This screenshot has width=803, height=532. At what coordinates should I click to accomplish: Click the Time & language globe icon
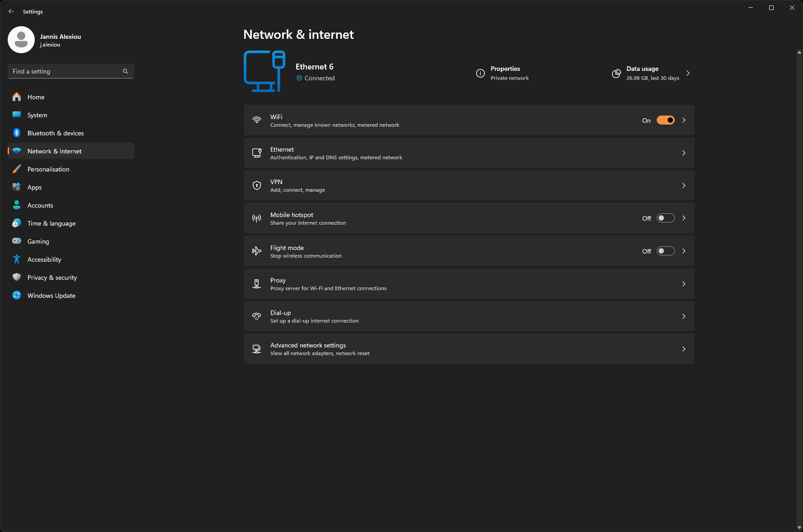pos(17,223)
